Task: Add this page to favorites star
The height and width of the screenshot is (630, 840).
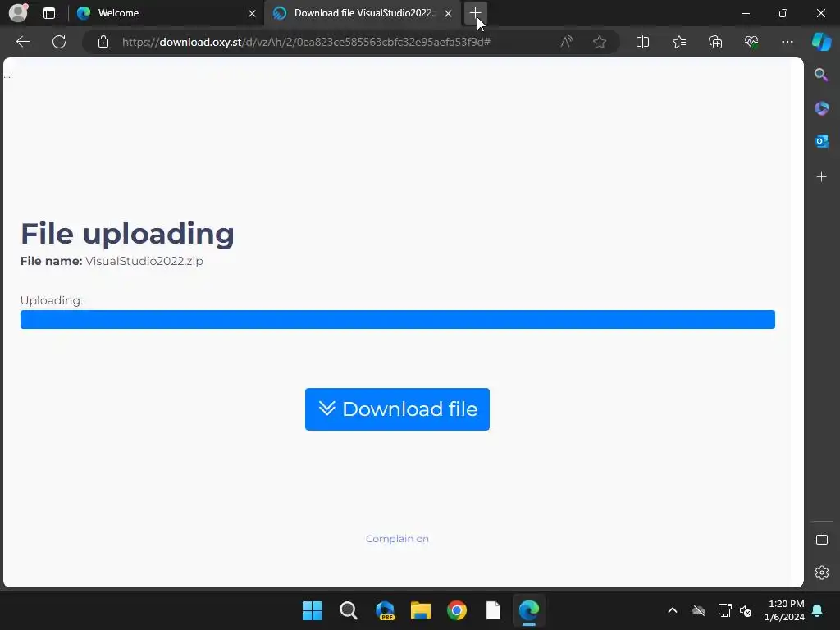Action: 600,42
